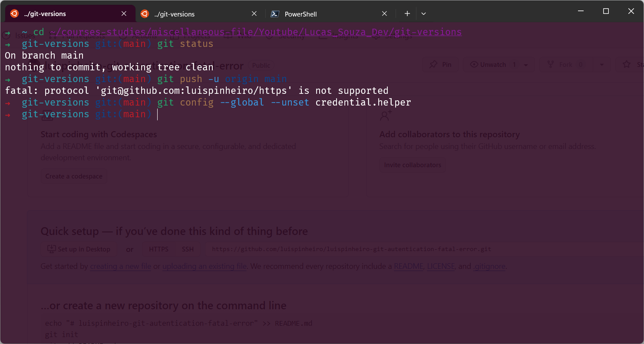Click 'Create a codespace' on the GitHub page
Viewport: 644px width, 344px height.
(74, 176)
